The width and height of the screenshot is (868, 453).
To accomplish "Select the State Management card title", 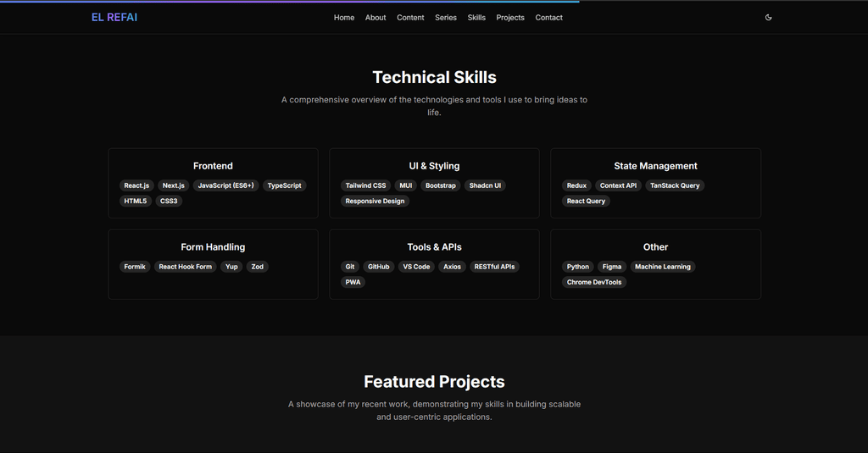I will [655, 166].
